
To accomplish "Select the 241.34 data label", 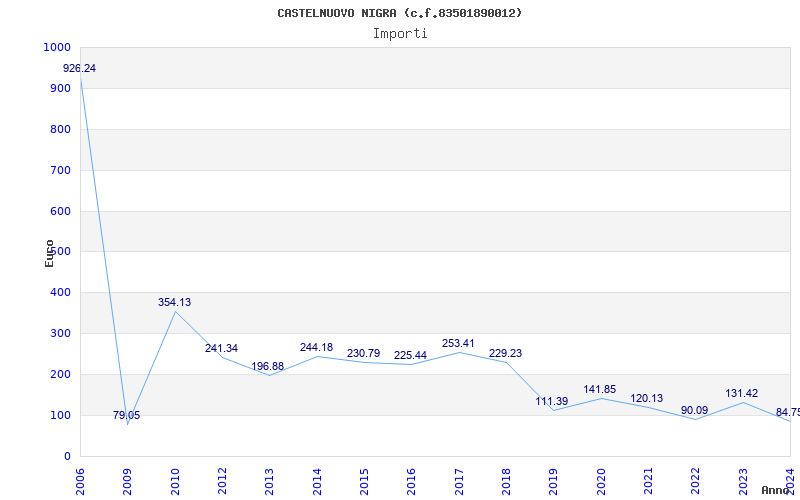I will (x=221, y=348).
